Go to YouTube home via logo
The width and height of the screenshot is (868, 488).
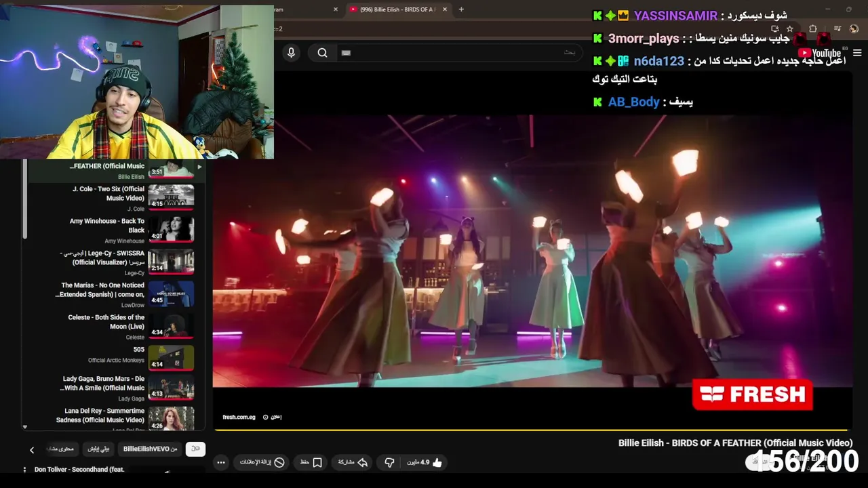pyautogui.click(x=819, y=53)
